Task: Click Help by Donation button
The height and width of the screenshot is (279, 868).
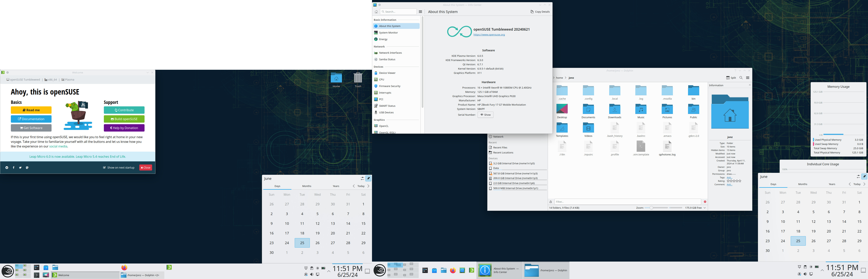Action: click(x=124, y=128)
